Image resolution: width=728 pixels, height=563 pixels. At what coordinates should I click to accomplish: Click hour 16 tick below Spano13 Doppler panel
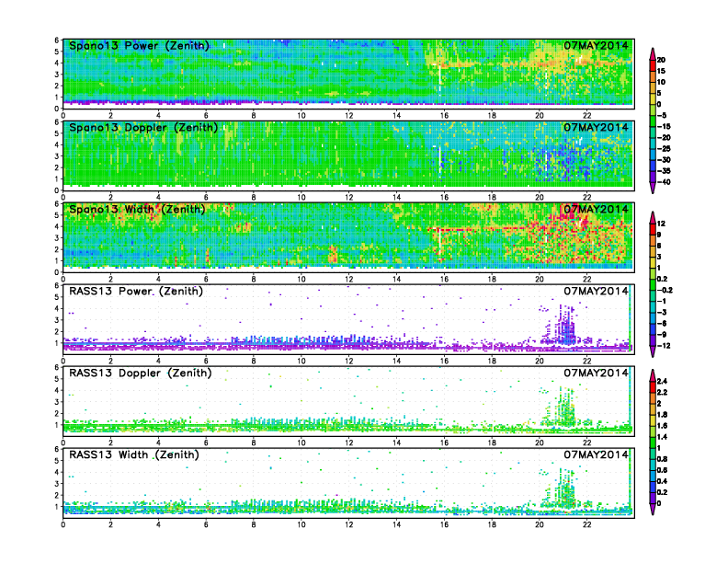pyautogui.click(x=444, y=197)
